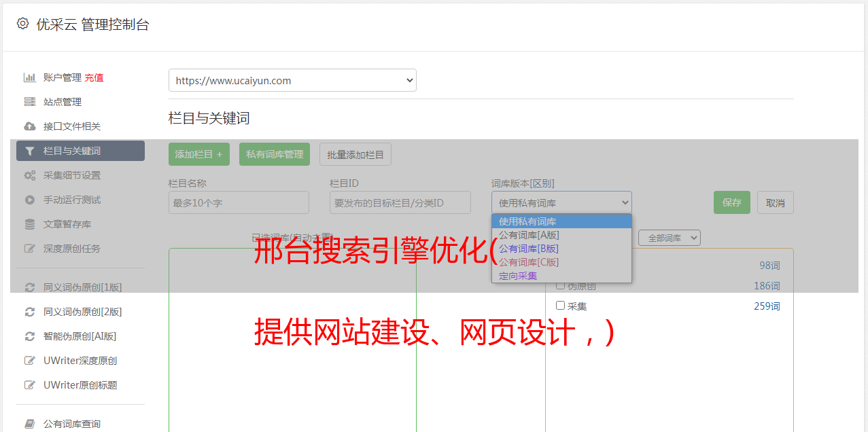The image size is (868, 432).
Task: Click the 批量添加栏目 button
Action: 355,154
